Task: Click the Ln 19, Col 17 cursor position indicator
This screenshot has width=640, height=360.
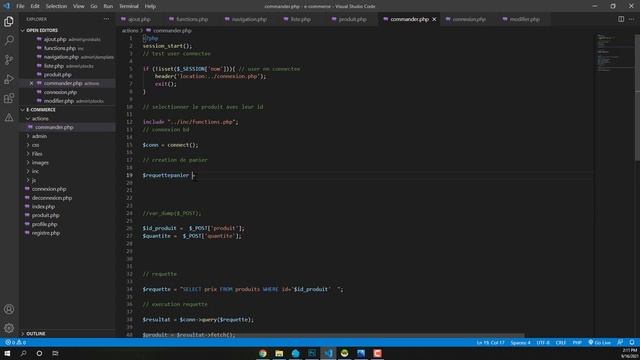Action: 490,342
